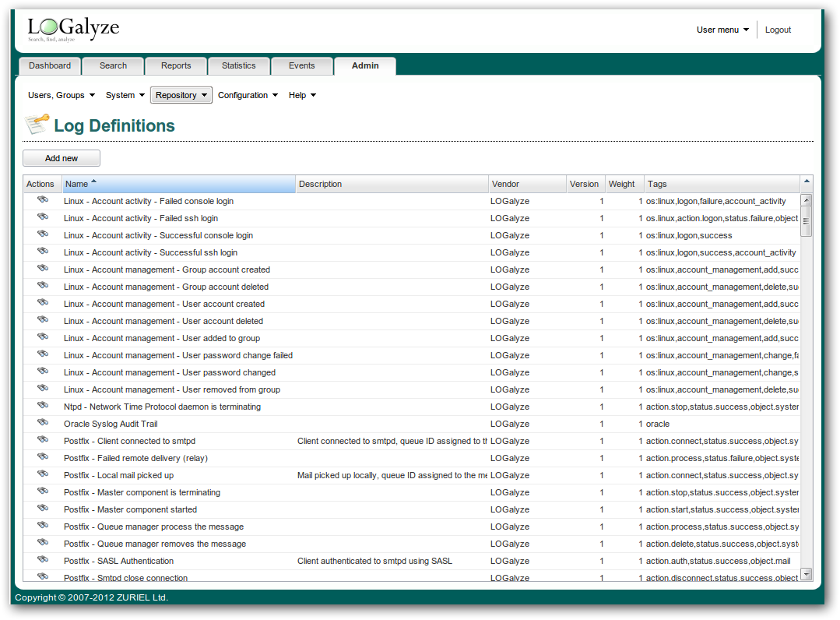Image resolution: width=840 pixels, height=620 pixels.
Task: Open the Users, Groups dropdown menu
Action: pos(62,95)
